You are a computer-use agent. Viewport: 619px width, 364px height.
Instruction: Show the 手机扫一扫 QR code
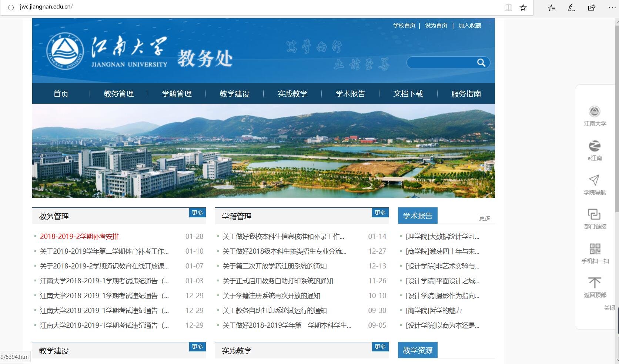[x=595, y=249]
